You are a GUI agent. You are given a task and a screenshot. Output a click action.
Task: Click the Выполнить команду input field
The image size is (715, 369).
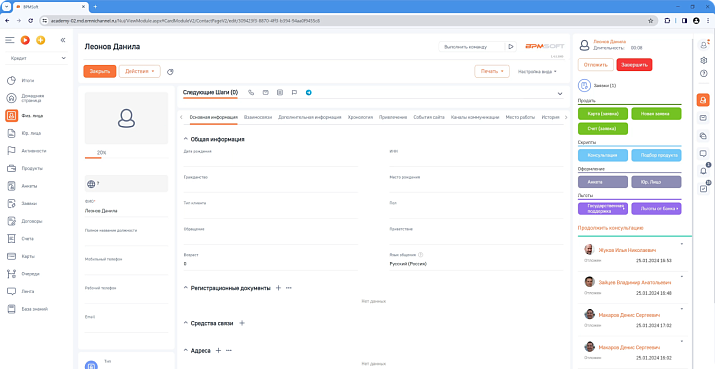[472, 47]
